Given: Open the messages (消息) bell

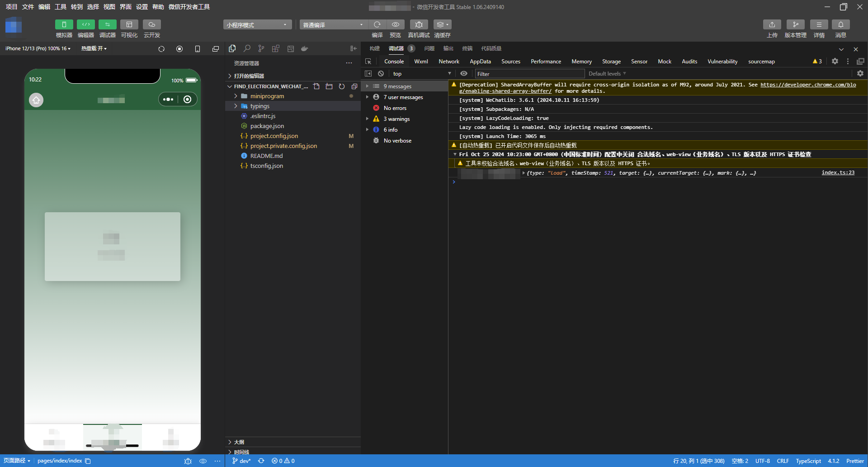Looking at the screenshot, I should click(841, 24).
